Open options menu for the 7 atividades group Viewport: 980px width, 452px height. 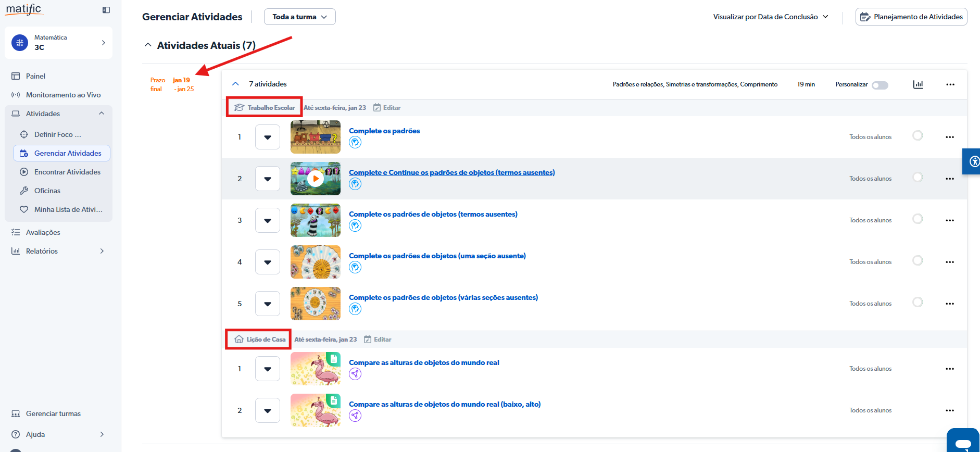click(950, 84)
